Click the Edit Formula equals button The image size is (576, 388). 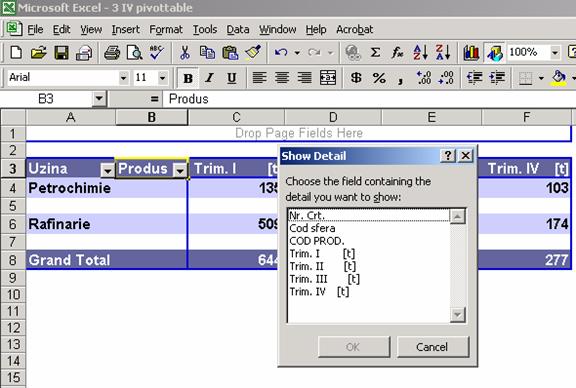[x=154, y=99]
